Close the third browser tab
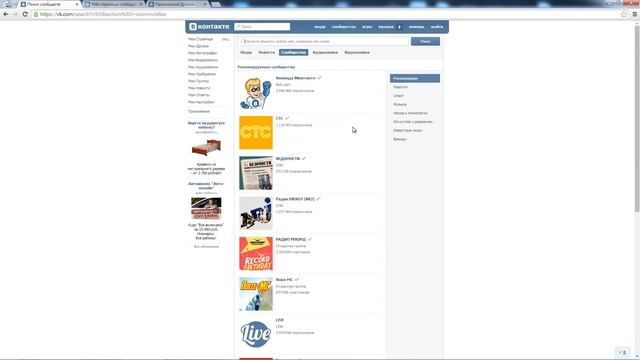The image size is (640, 360). pos(205,4)
